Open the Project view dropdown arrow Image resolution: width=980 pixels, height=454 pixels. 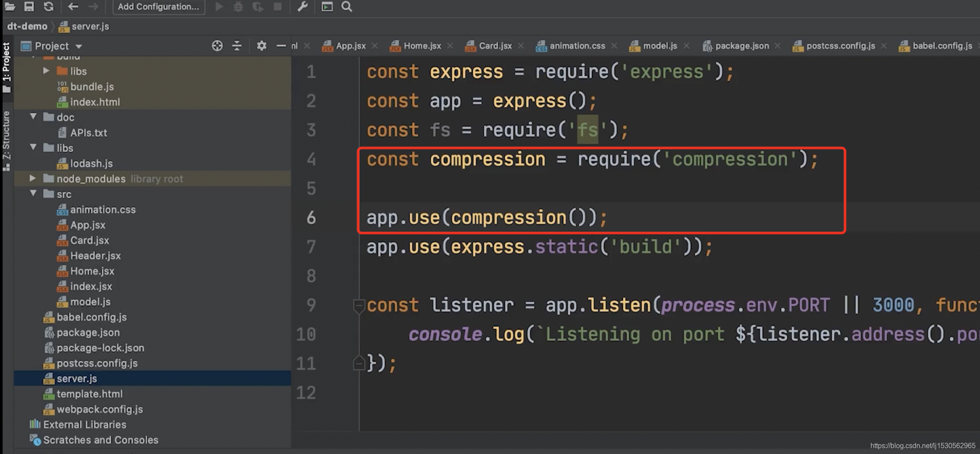tap(79, 46)
